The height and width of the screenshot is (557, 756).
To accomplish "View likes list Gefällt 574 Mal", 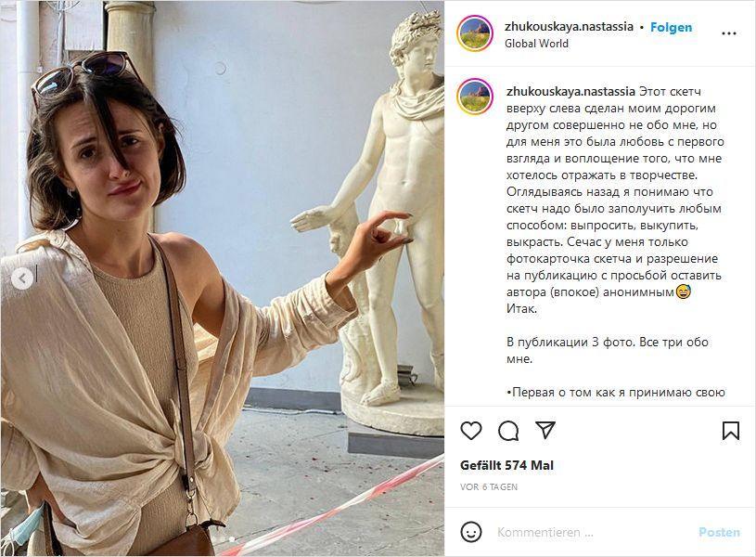I will pos(506,465).
